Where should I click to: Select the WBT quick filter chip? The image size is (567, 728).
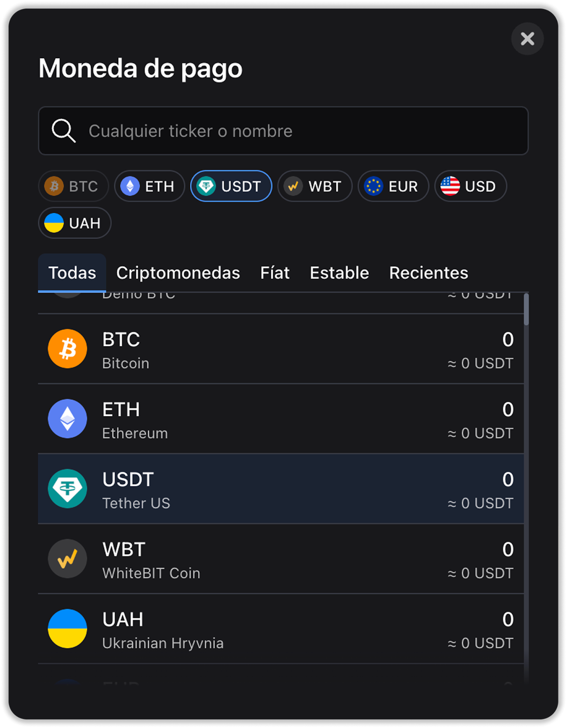pyautogui.click(x=315, y=186)
